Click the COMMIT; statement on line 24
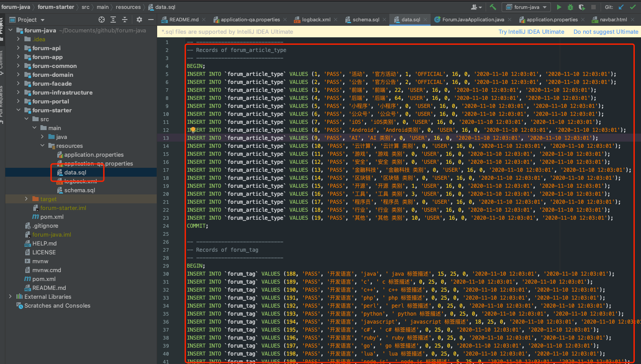This screenshot has height=364, width=641. (x=198, y=226)
